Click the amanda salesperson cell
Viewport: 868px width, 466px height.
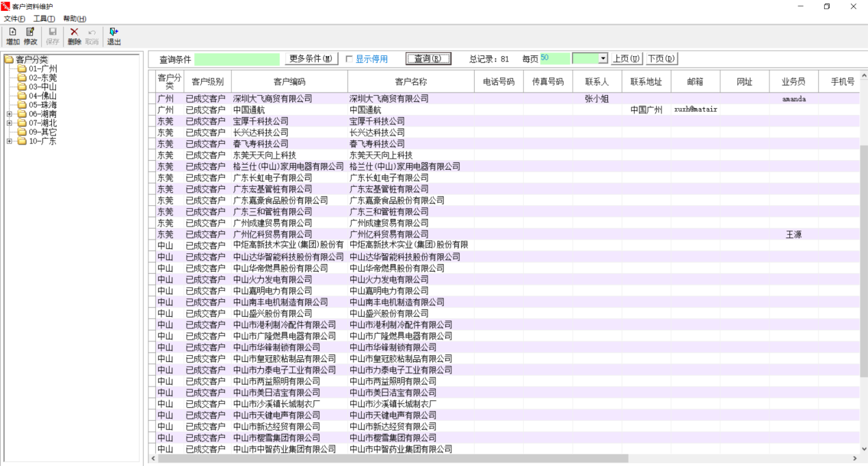pos(794,99)
